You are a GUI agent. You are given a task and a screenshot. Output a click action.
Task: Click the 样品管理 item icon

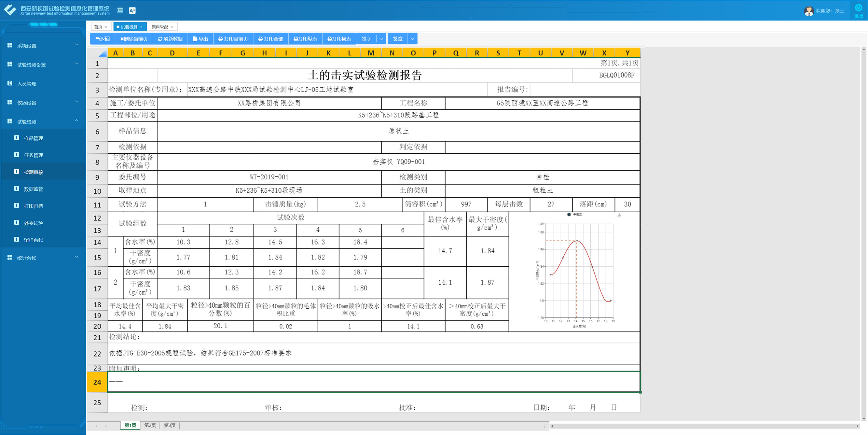pyautogui.click(x=17, y=138)
